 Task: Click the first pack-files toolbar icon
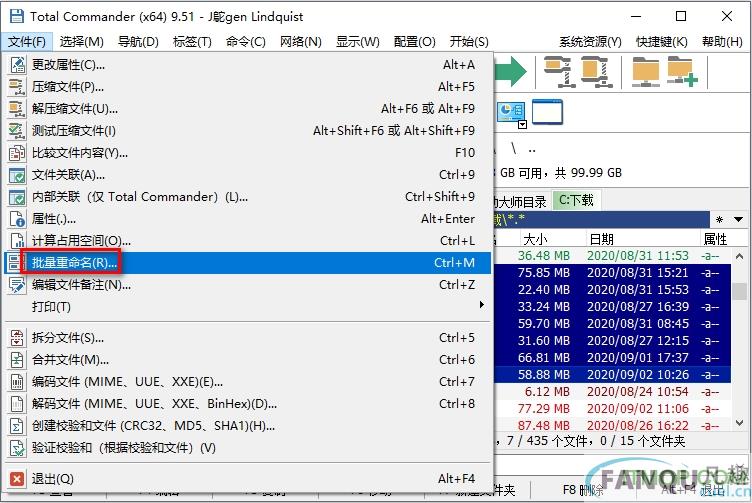click(x=558, y=72)
